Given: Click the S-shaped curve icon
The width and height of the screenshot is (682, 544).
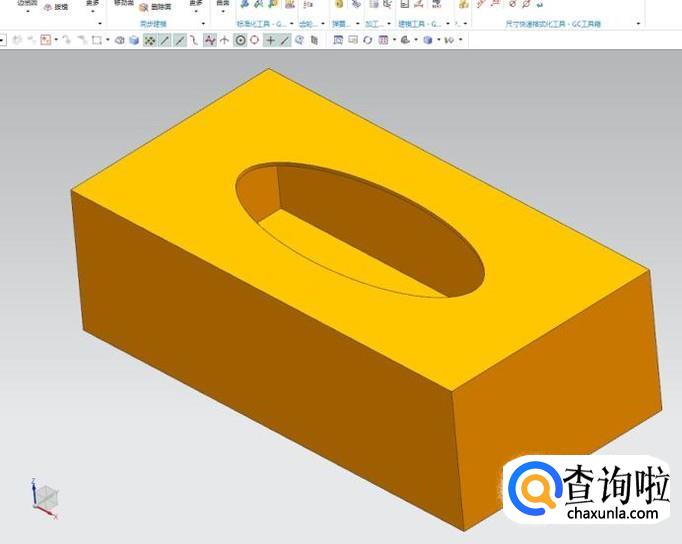Looking at the screenshot, I should coord(194,40).
